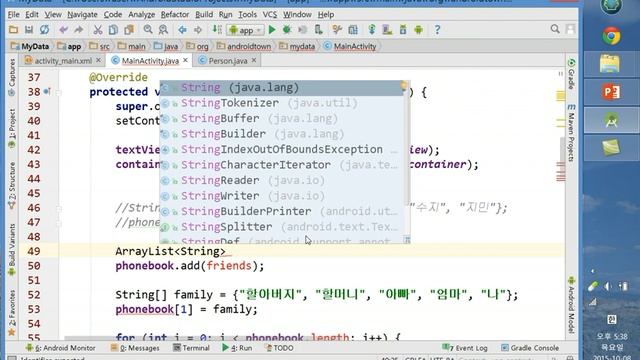Viewport: 640px width, 360px height.
Task: Close the MainActivity.java tab
Action: 185,60
